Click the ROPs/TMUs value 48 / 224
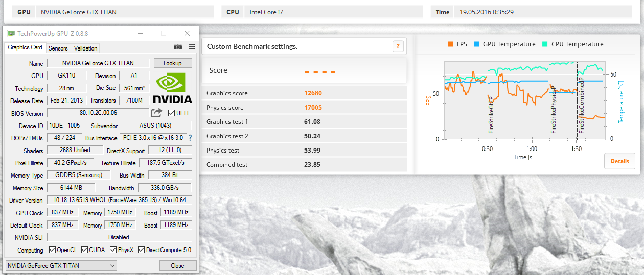The height and width of the screenshot is (275, 644). pyautogui.click(x=64, y=138)
